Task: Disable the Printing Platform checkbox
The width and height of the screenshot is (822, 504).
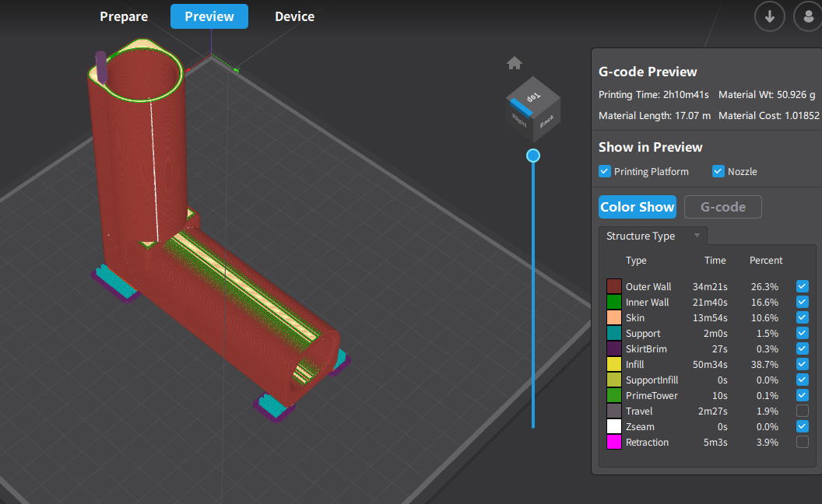Action: [x=604, y=171]
